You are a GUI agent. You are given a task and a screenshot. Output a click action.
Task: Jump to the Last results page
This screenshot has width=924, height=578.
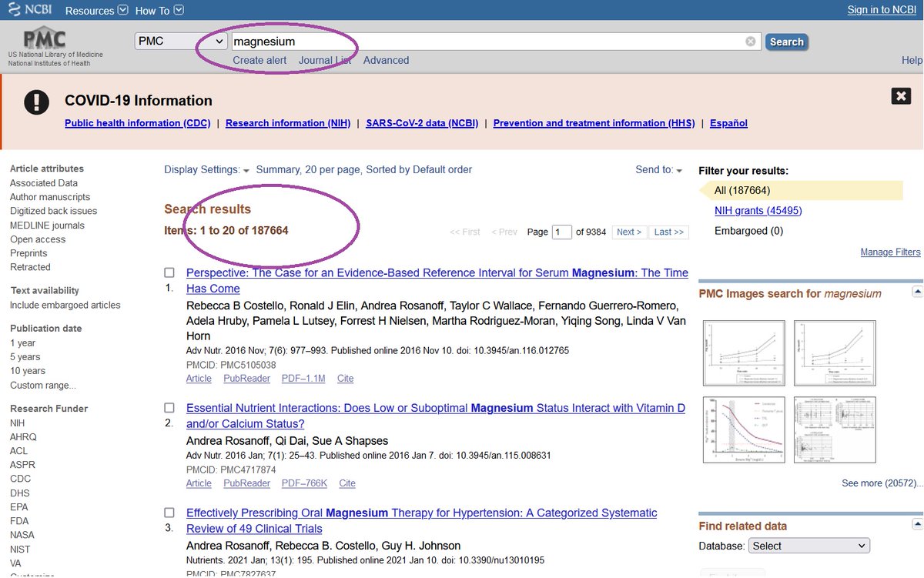pyautogui.click(x=668, y=232)
